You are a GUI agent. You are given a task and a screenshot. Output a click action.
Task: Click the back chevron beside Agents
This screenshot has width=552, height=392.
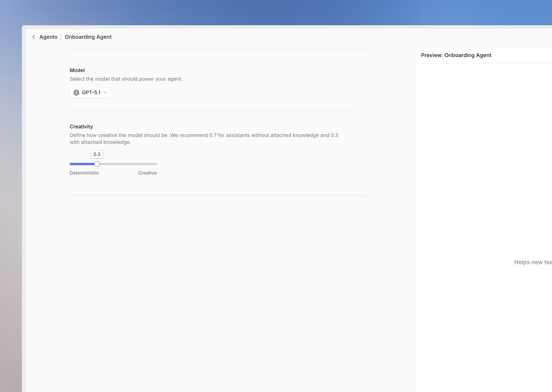pos(34,37)
